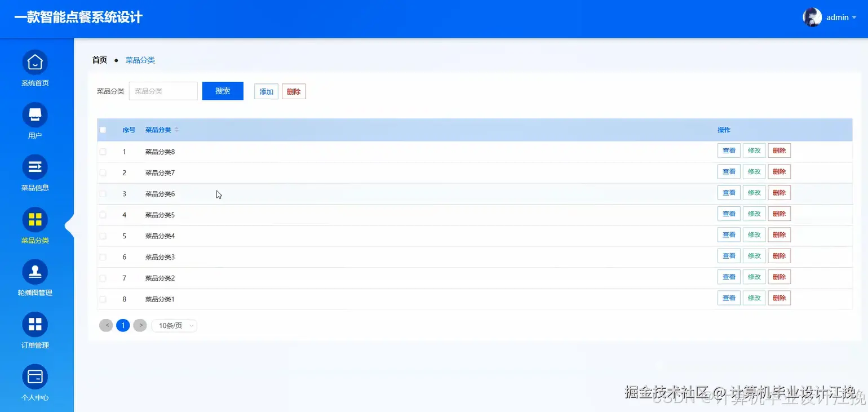Click the 菜品分类3 cell text

(160, 257)
